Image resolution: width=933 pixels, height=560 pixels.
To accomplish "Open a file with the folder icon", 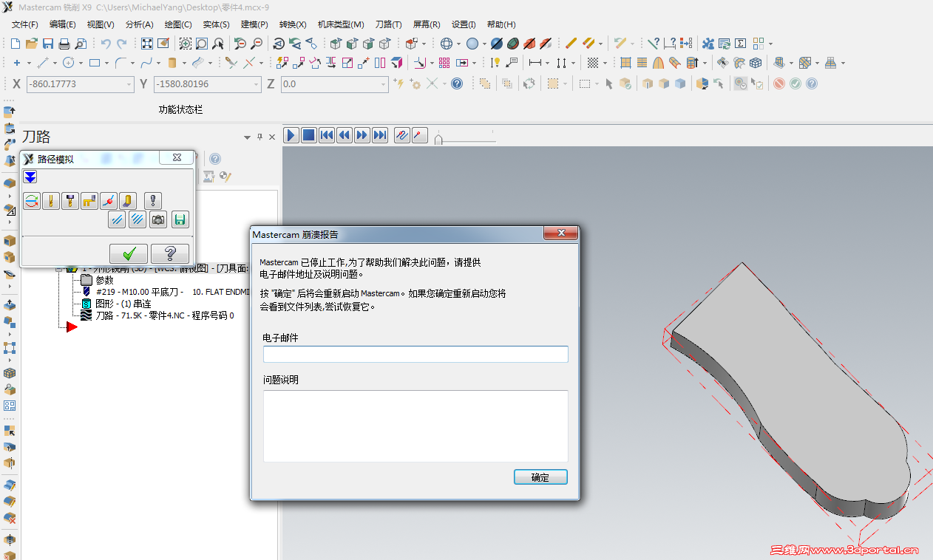I will click(32, 44).
